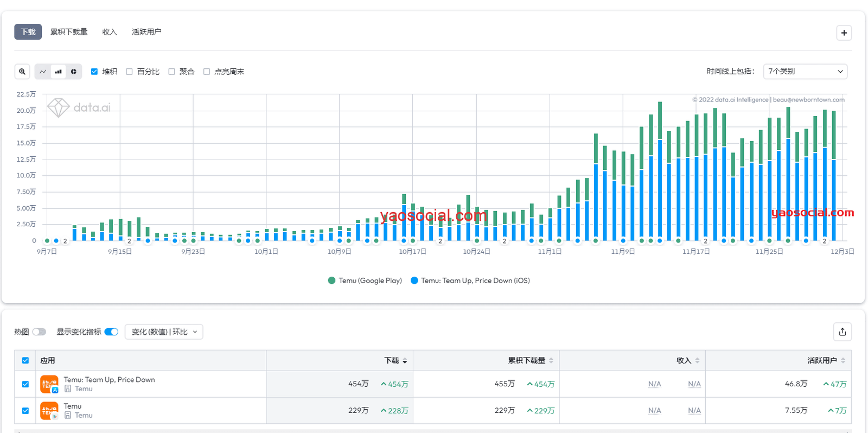Switch to line chart view

click(43, 72)
